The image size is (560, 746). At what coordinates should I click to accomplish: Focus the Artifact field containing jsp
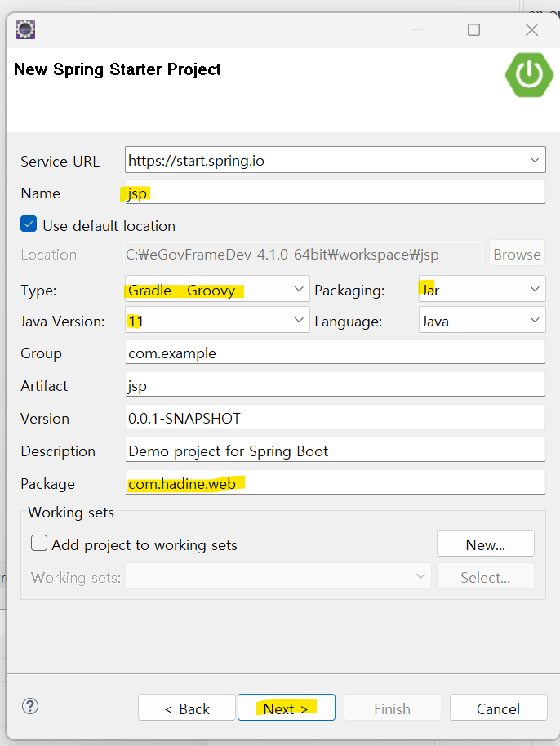click(336, 384)
